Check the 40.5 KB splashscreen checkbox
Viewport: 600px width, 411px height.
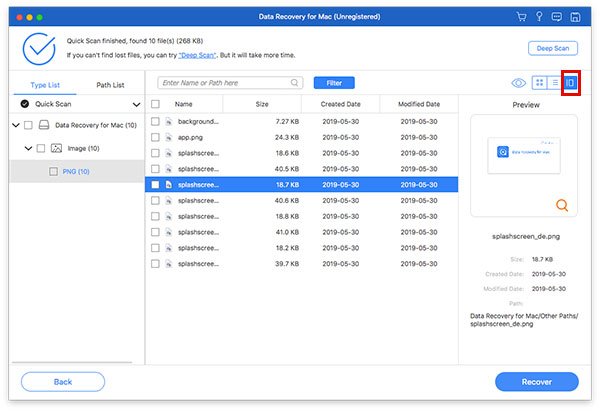click(155, 169)
